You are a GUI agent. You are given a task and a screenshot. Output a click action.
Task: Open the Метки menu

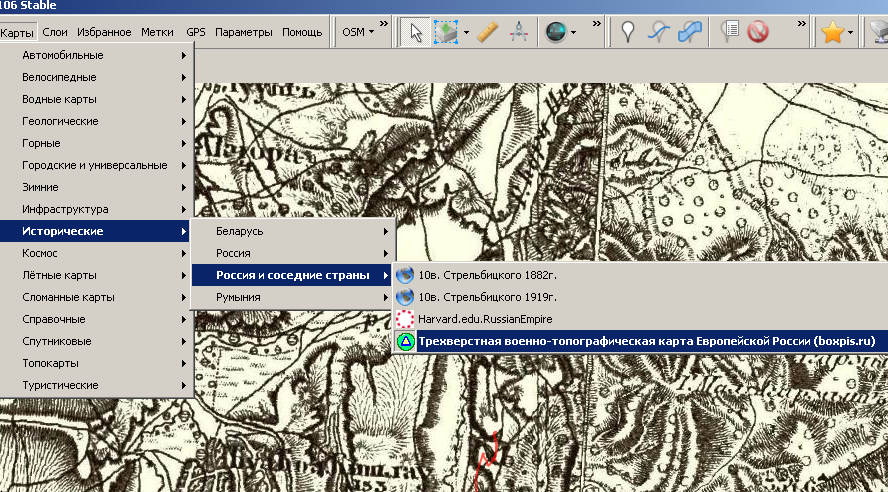pyautogui.click(x=157, y=32)
